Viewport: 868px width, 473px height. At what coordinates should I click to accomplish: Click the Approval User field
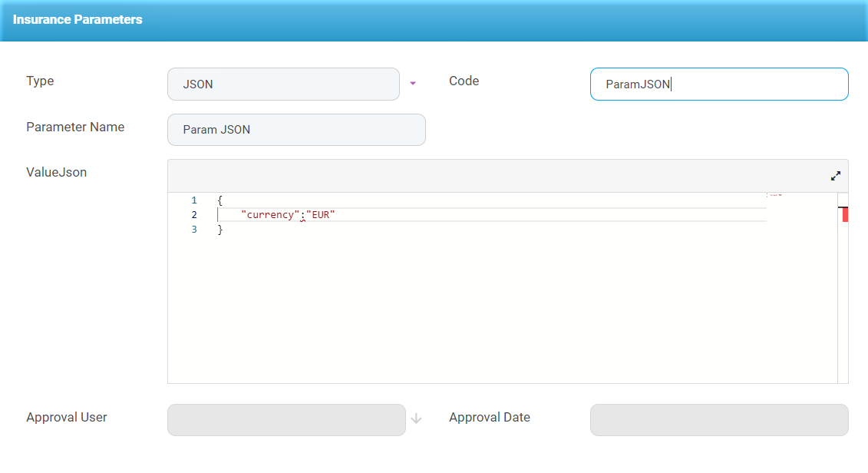[285, 420]
